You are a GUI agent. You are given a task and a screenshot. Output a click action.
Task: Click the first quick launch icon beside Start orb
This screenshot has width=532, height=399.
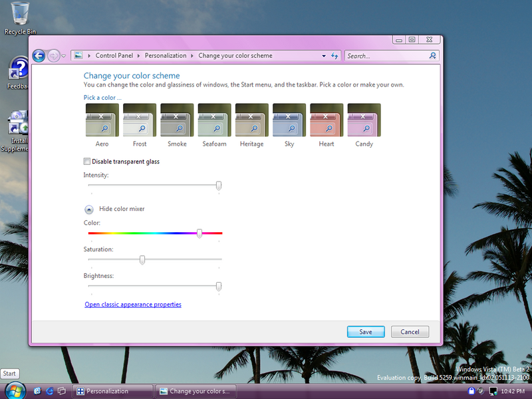coord(37,391)
